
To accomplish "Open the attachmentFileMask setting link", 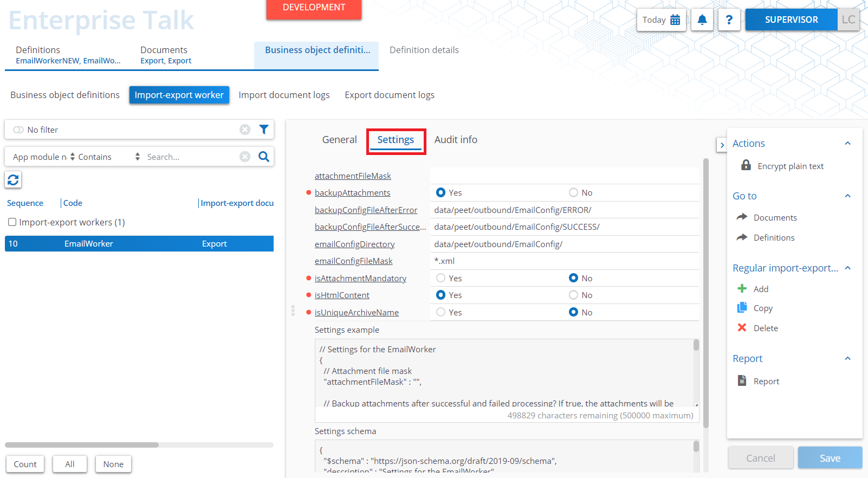I will (353, 176).
